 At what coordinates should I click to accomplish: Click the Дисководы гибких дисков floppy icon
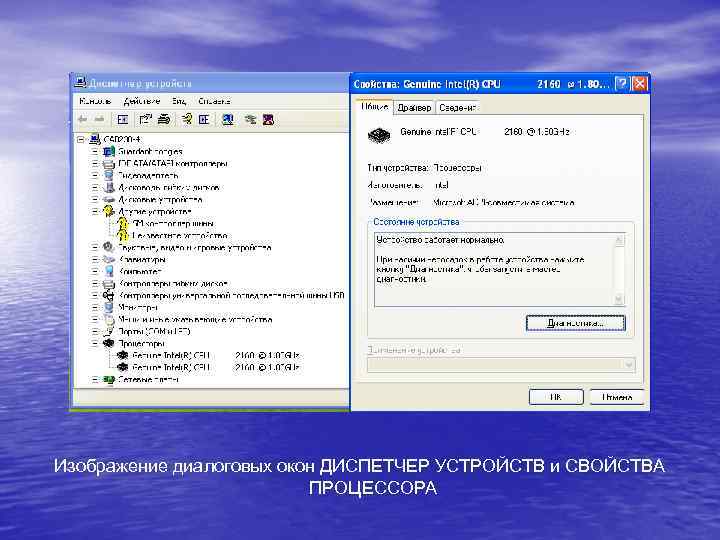tap(109, 187)
